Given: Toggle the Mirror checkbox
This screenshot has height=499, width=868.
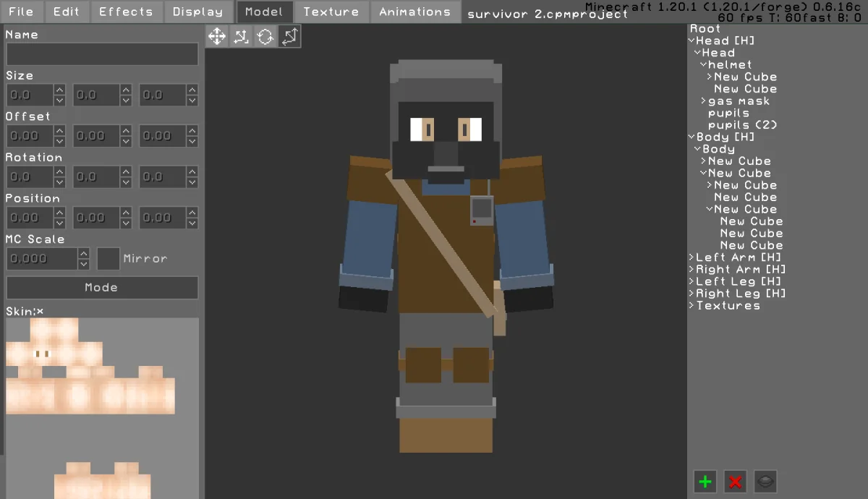Looking at the screenshot, I should (109, 259).
